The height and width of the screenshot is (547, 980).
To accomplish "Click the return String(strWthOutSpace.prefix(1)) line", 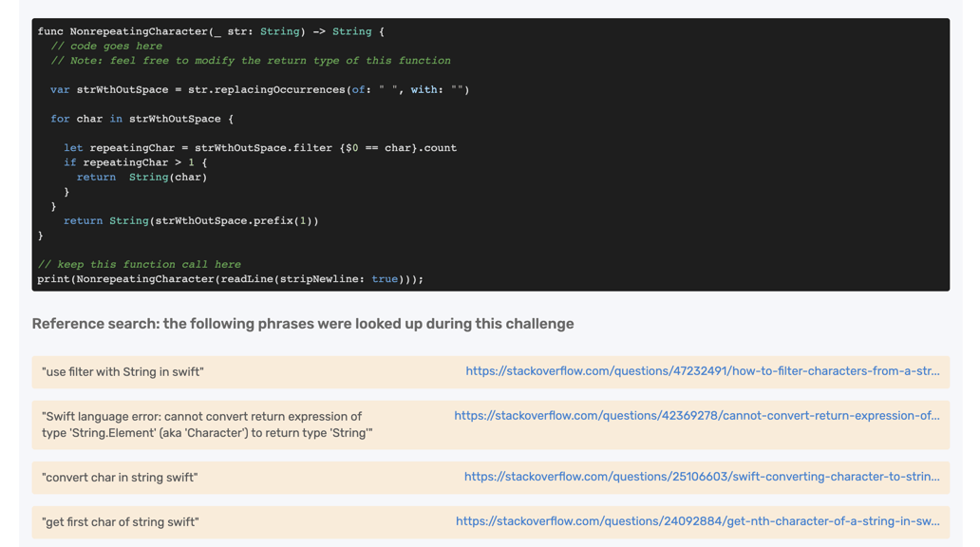I will [191, 221].
